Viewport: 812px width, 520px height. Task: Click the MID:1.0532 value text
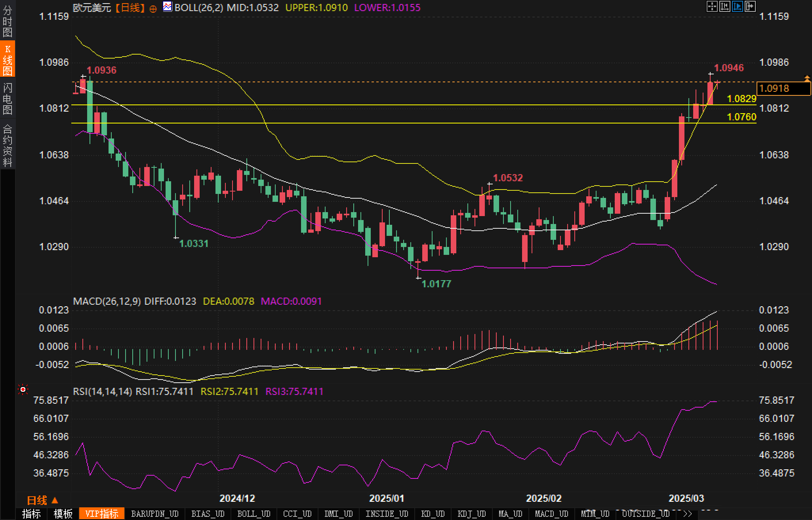[x=253, y=8]
